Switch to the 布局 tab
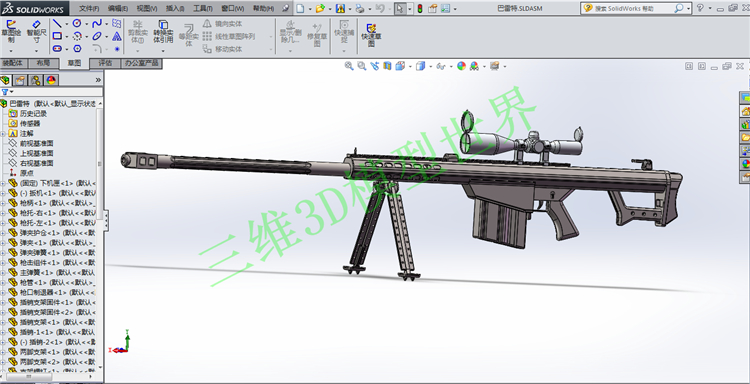The image size is (750, 384). point(43,63)
